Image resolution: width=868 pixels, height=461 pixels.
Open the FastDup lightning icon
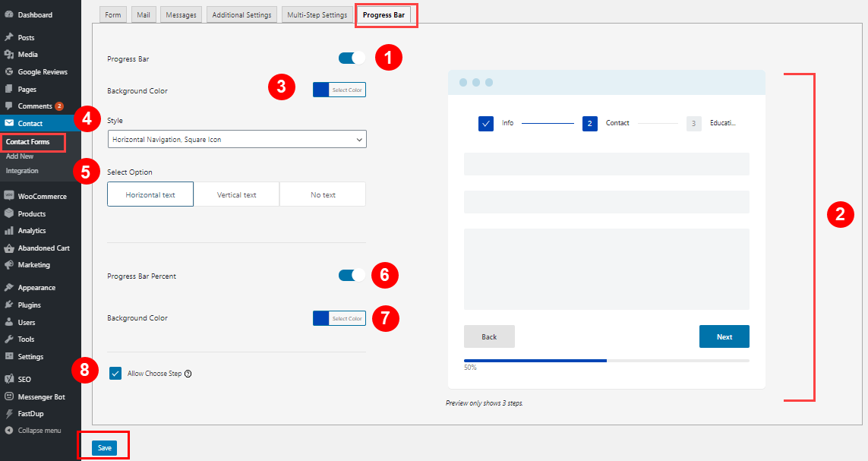tap(9, 413)
